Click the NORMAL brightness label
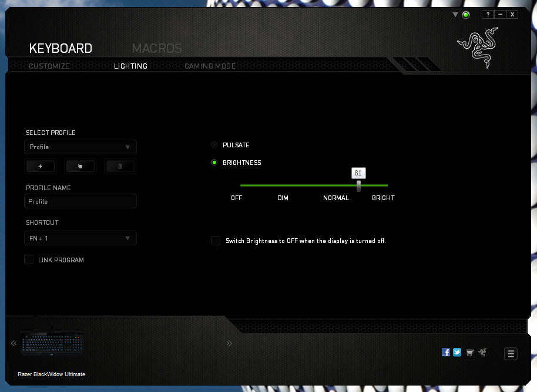This screenshot has width=537, height=392. [336, 198]
